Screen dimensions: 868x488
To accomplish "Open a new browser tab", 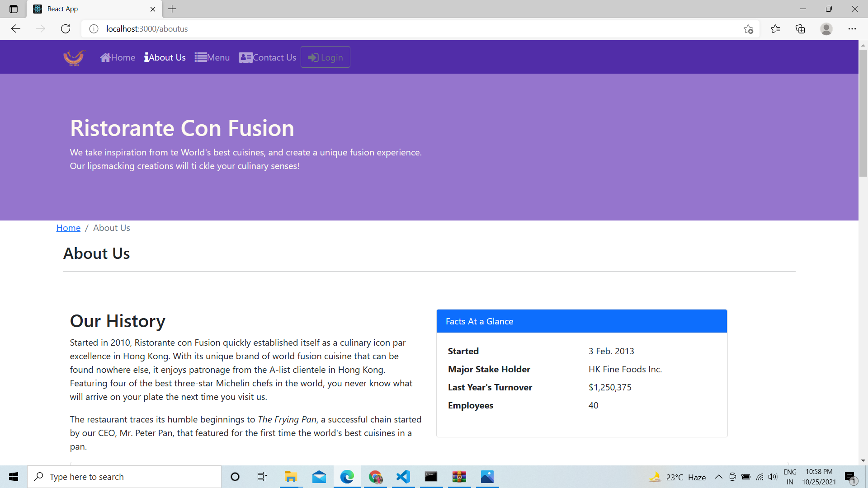I will pos(172,9).
